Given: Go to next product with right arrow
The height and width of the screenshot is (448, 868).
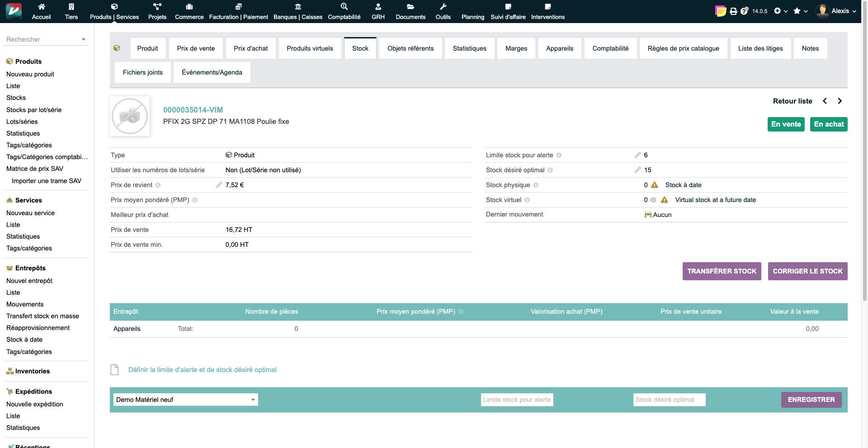Looking at the screenshot, I should (840, 101).
